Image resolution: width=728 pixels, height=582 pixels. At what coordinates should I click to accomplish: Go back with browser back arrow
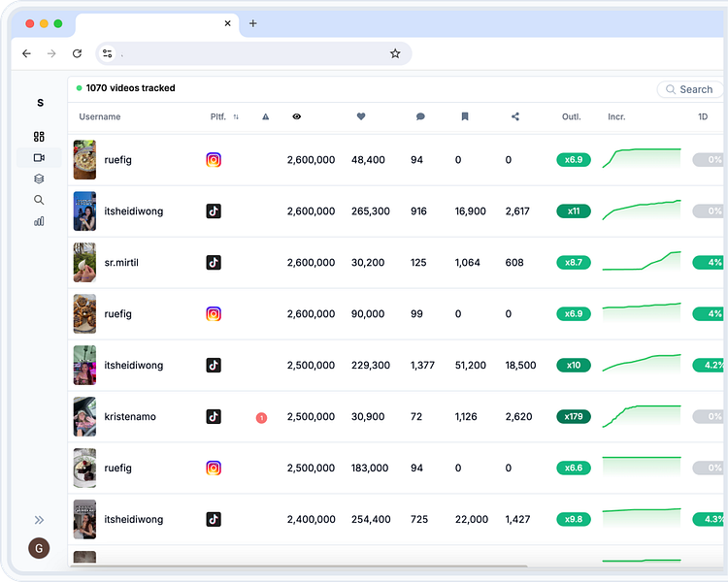point(26,54)
